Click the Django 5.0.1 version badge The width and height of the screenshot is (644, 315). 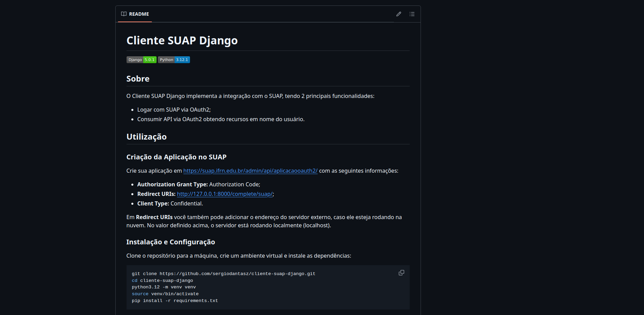click(x=141, y=60)
